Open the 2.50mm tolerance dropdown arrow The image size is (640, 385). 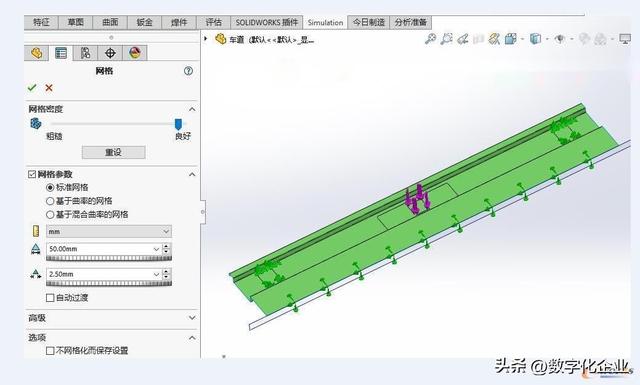coord(156,274)
